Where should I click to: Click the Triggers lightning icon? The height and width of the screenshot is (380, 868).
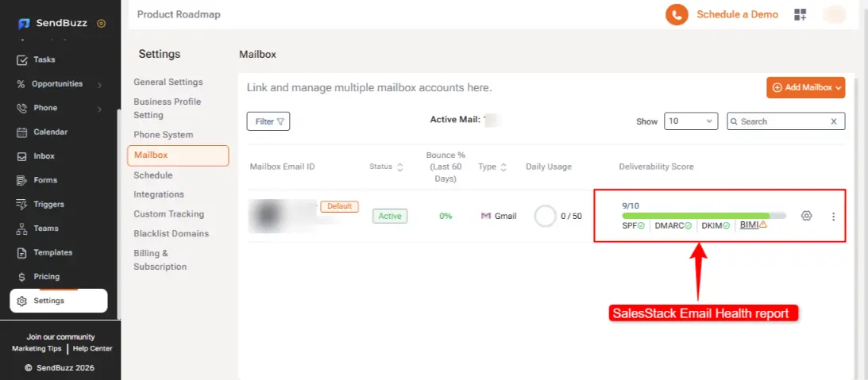pos(21,204)
